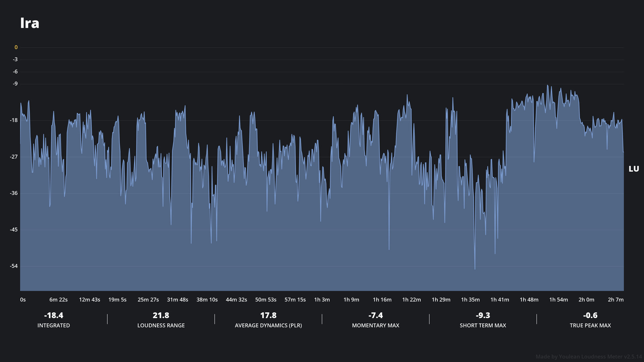Select the 1h 35m timeline marker
Viewport: 644px width, 362px height.
[x=470, y=300]
